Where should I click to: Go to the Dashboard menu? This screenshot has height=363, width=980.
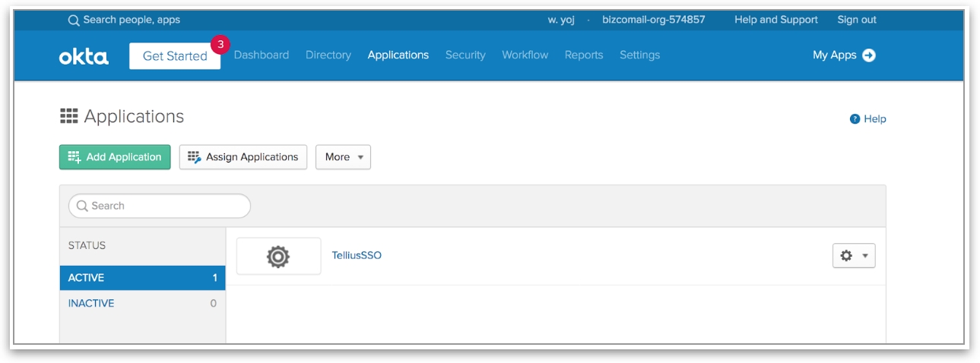click(x=262, y=55)
